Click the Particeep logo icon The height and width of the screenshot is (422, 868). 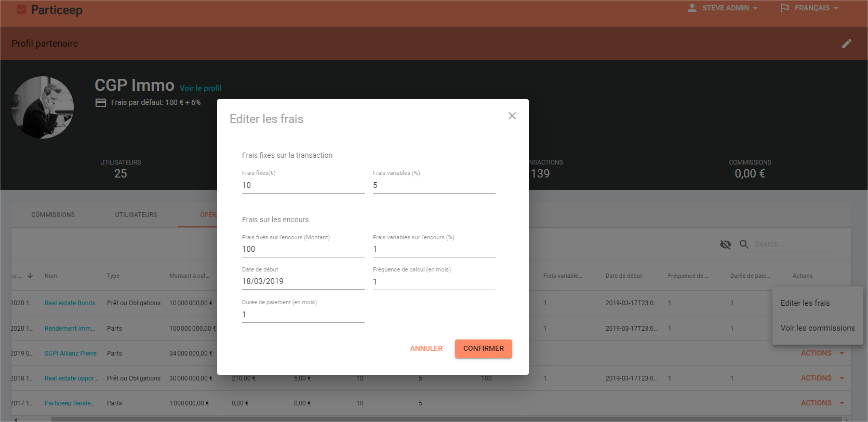tap(21, 9)
